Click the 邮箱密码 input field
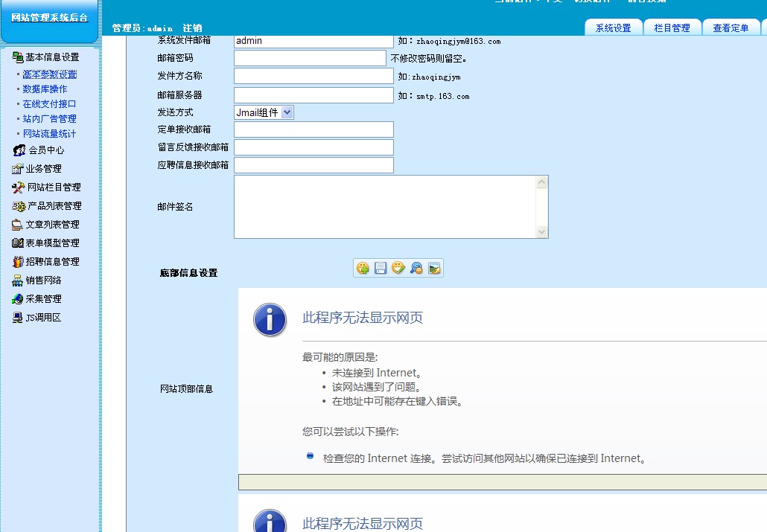The height and width of the screenshot is (532, 767). [310, 58]
